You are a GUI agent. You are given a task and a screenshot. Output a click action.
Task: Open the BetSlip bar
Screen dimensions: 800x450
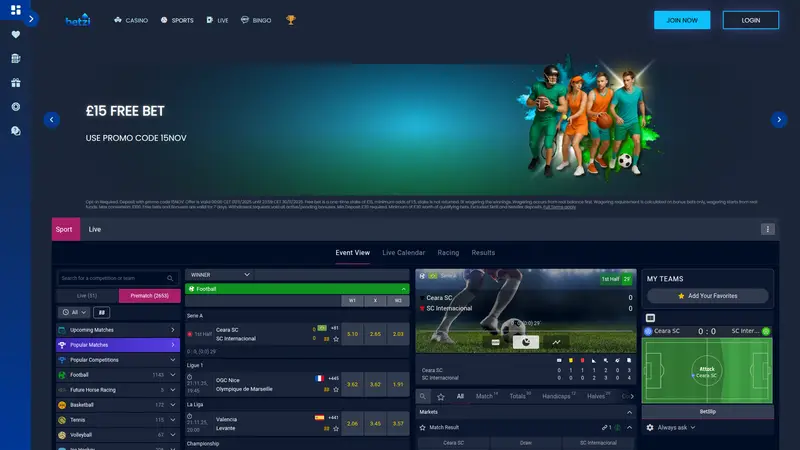pos(707,411)
